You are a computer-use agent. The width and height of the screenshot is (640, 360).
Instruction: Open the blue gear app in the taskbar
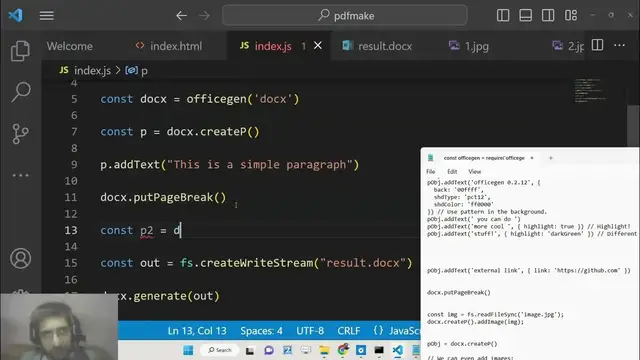click(x=361, y=350)
